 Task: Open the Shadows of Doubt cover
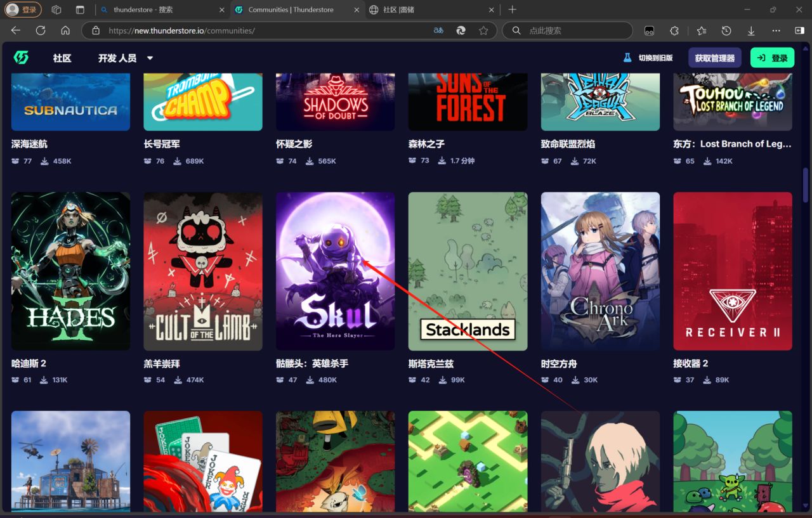coord(336,102)
